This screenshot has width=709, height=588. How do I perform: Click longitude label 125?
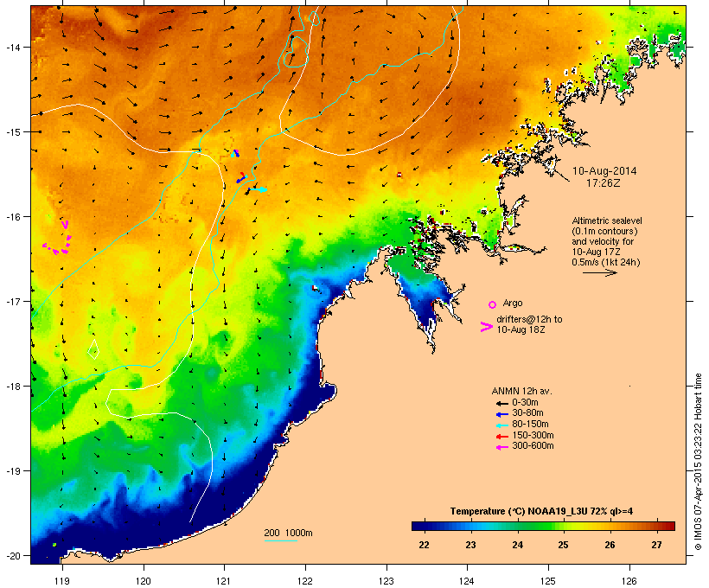[x=548, y=581]
